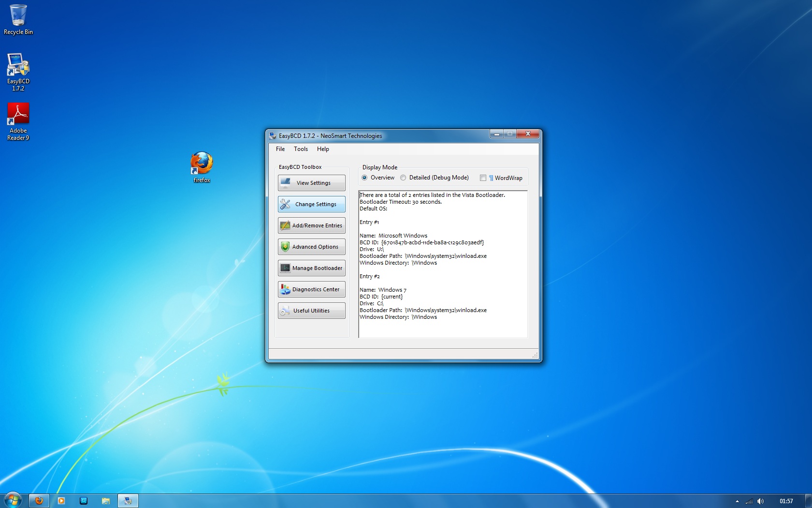
Task: Open the volume control tray icon
Action: [761, 501]
